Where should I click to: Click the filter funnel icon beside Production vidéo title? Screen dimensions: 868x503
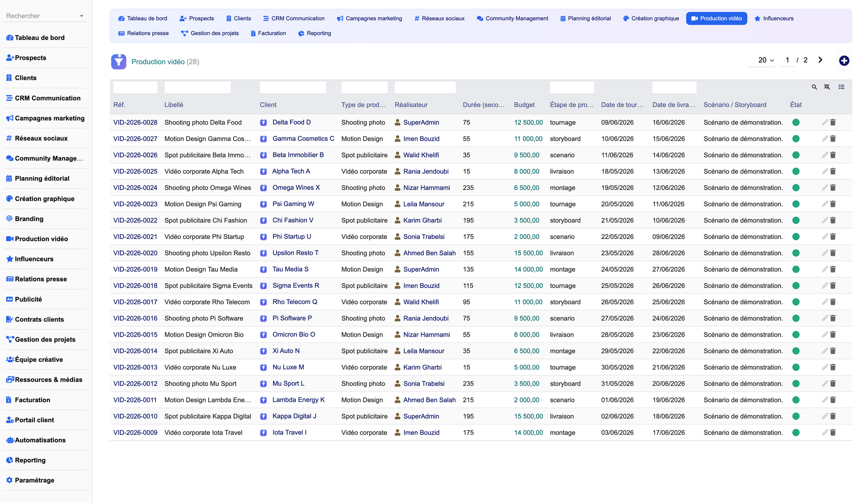(x=119, y=62)
